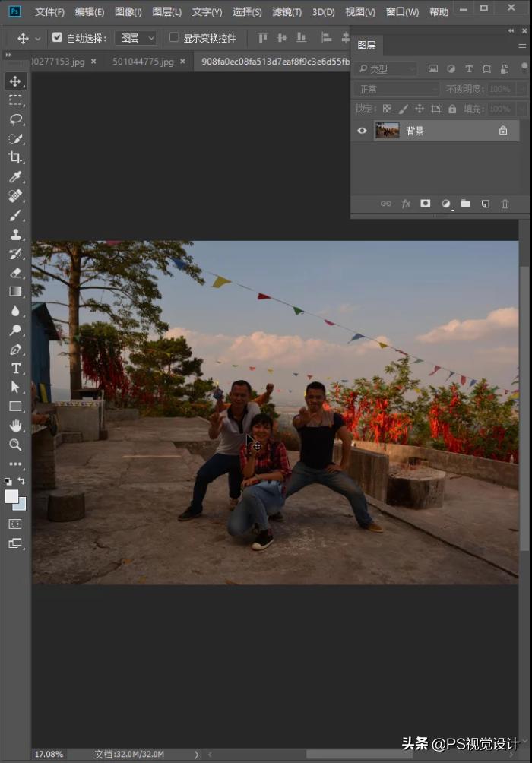Create a new layer from Layers panel
The height and width of the screenshot is (763, 532).
485,204
